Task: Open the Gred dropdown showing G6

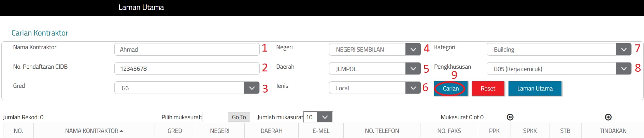Action: pyautogui.click(x=252, y=88)
